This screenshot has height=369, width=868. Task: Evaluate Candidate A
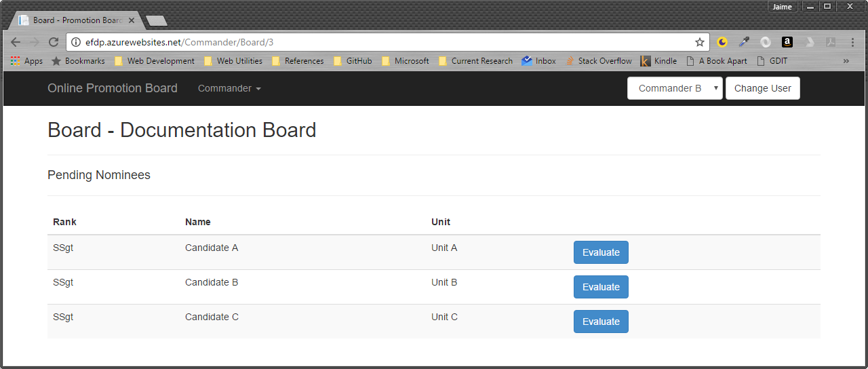[x=601, y=252]
